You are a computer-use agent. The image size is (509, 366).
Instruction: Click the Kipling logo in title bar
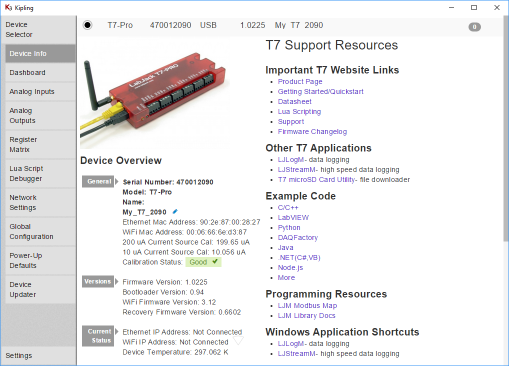8,7
